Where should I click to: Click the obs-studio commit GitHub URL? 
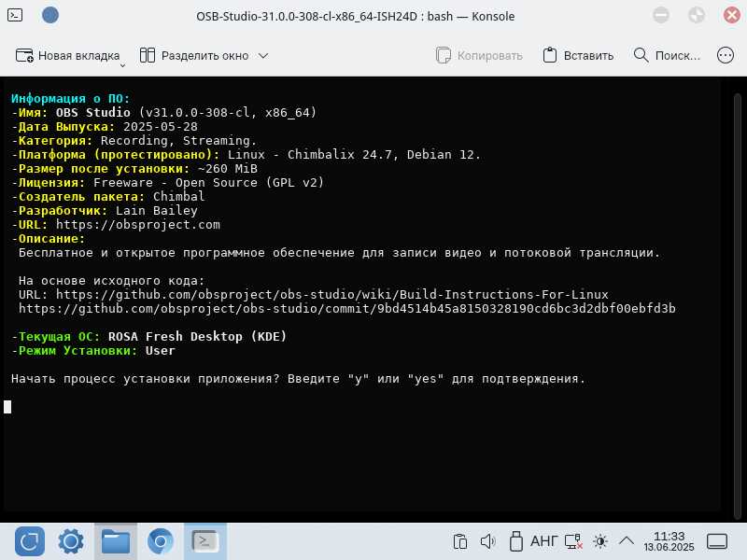[x=346, y=309]
